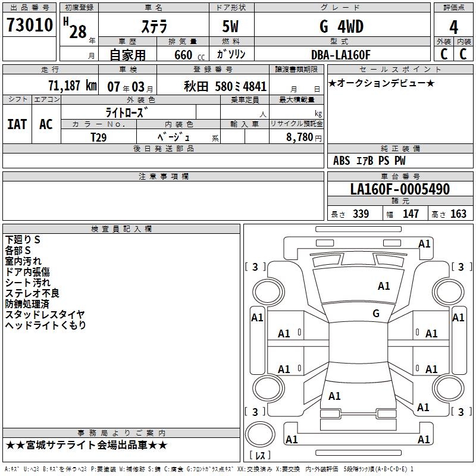Select the first registration year H28
Image resolution: width=476 pixels, height=476 pixels.
pyautogui.click(x=75, y=28)
